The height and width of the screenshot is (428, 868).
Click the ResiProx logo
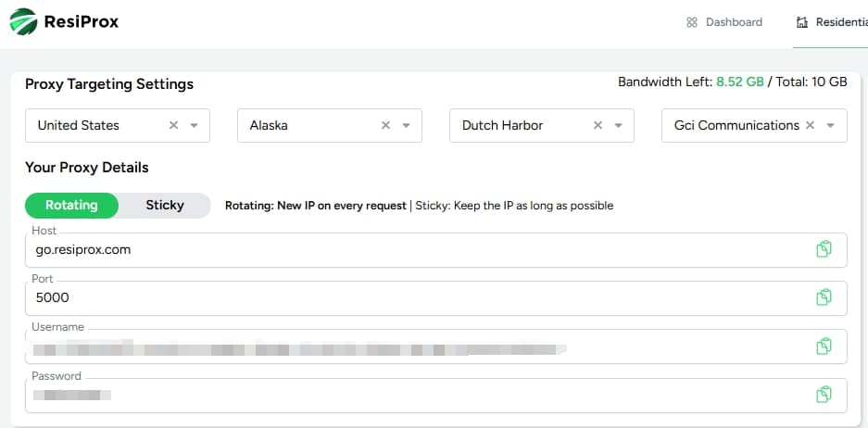click(x=64, y=22)
